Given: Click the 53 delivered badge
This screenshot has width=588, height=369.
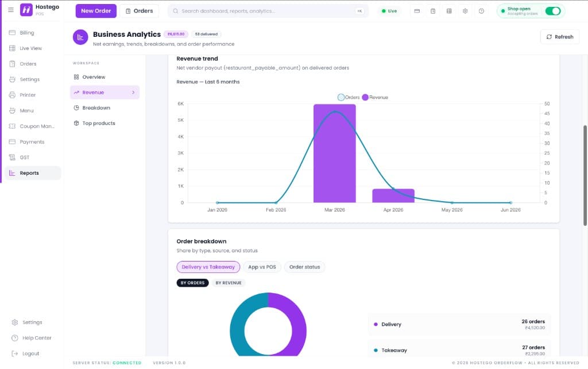Looking at the screenshot, I should 206,34.
